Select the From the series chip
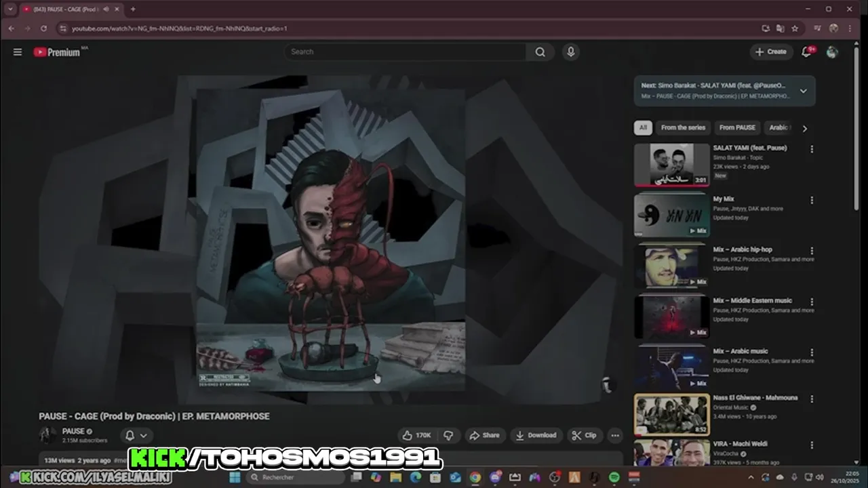Image resolution: width=868 pixels, height=488 pixels. (683, 127)
